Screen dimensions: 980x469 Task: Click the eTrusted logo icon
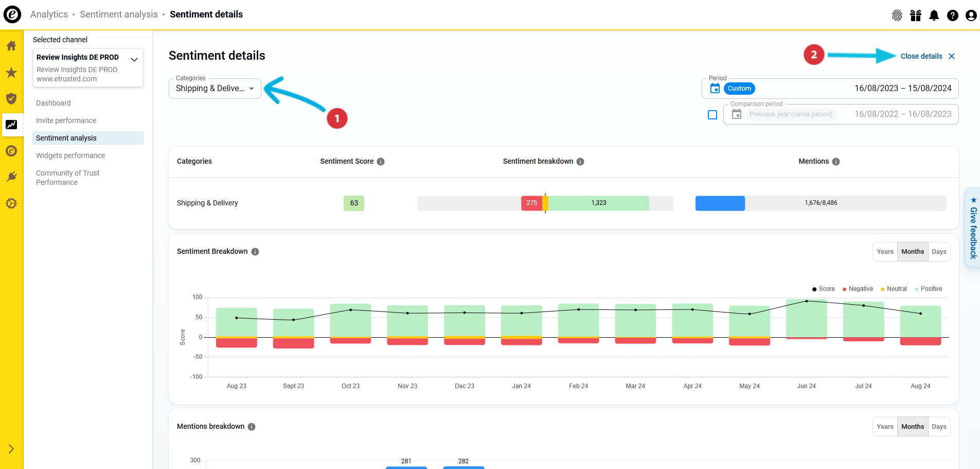[x=12, y=14]
